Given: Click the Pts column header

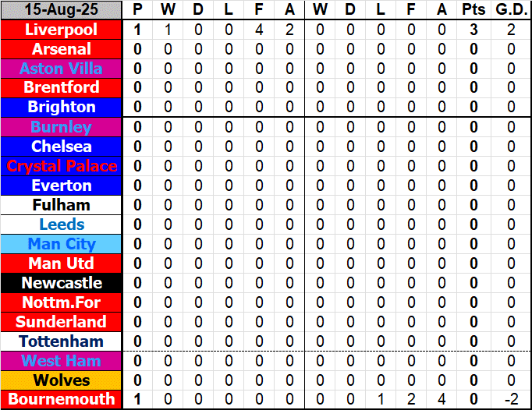Looking at the screenshot, I should pos(473,10).
